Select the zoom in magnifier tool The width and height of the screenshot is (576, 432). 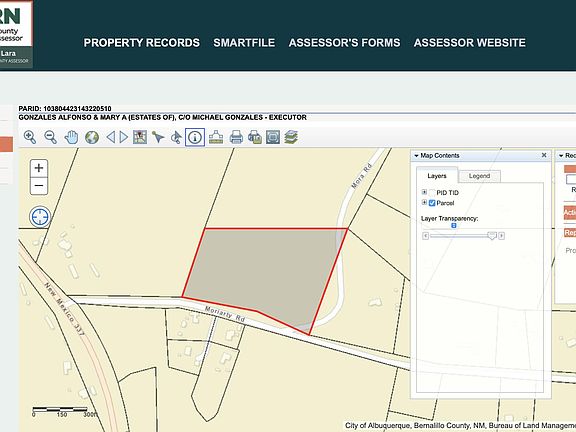tap(30, 137)
